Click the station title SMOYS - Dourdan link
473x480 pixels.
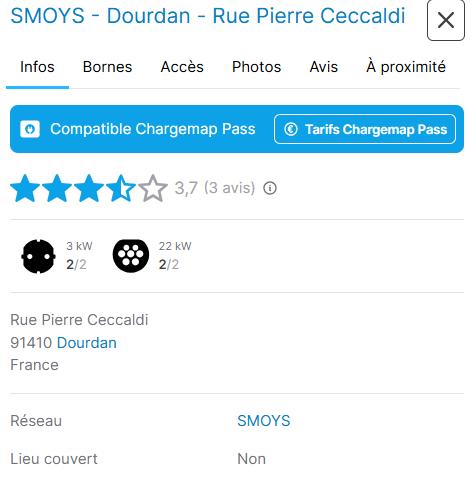pos(208,16)
